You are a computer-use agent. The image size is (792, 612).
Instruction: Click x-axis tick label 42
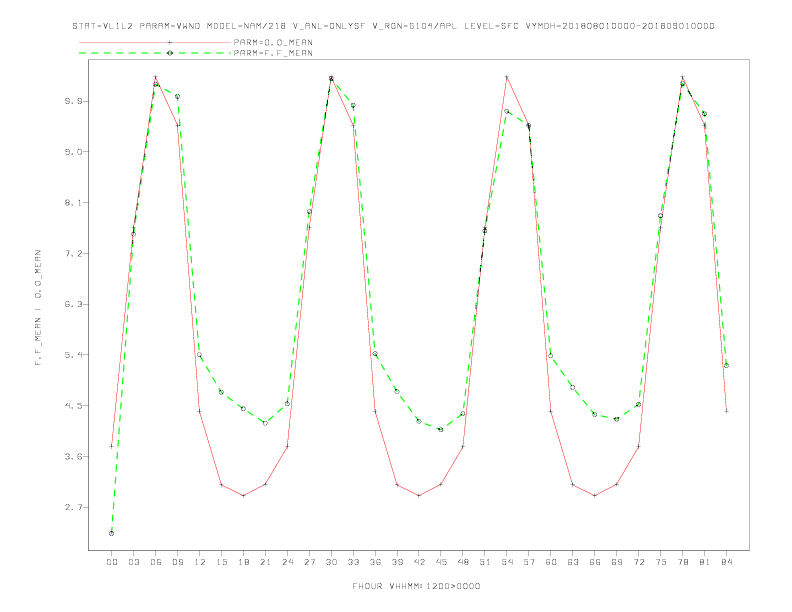pyautogui.click(x=419, y=562)
